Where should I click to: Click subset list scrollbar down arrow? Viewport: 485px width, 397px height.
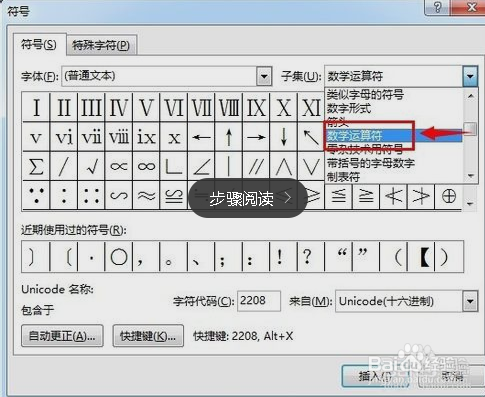tap(471, 176)
